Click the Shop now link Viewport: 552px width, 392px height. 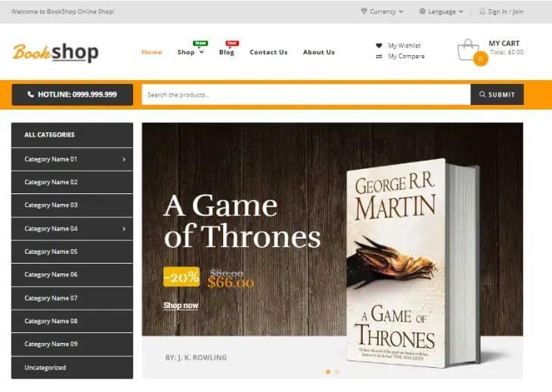pyautogui.click(x=181, y=305)
